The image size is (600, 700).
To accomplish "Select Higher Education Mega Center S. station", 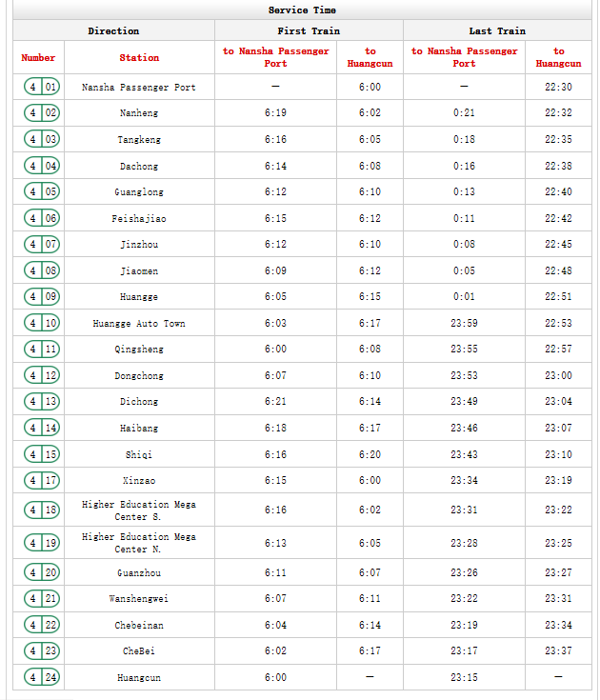I will (139, 510).
